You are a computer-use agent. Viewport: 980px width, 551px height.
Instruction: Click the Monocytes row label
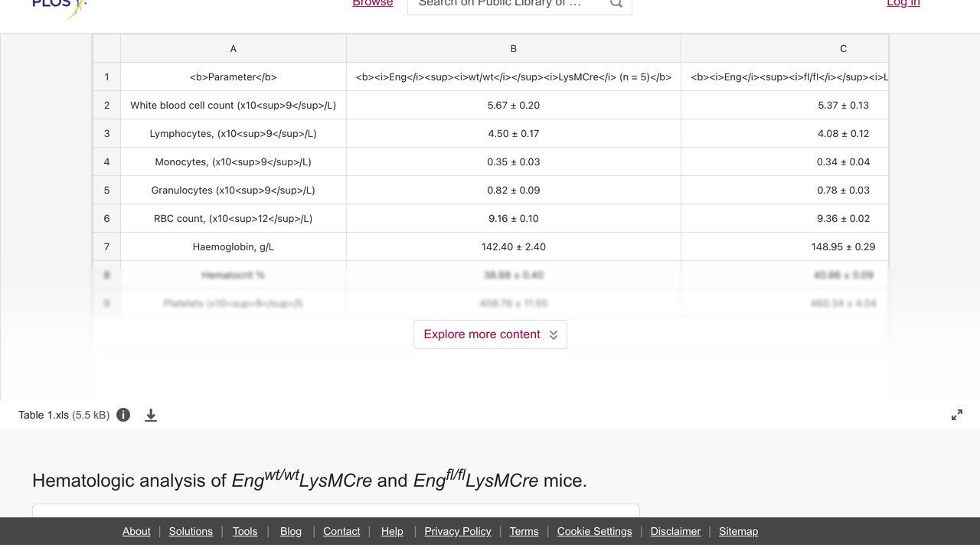(x=234, y=161)
